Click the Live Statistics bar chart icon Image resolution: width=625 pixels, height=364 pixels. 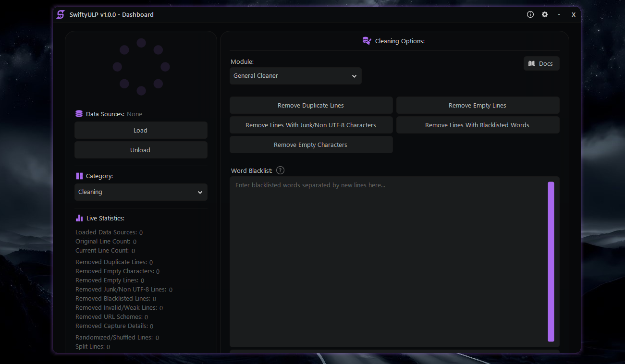79,218
